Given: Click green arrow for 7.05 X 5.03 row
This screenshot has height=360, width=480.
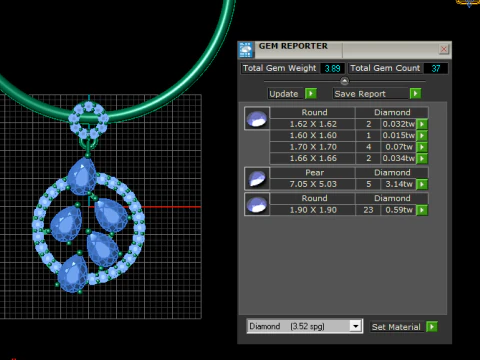Looking at the screenshot, I should [x=422, y=184].
